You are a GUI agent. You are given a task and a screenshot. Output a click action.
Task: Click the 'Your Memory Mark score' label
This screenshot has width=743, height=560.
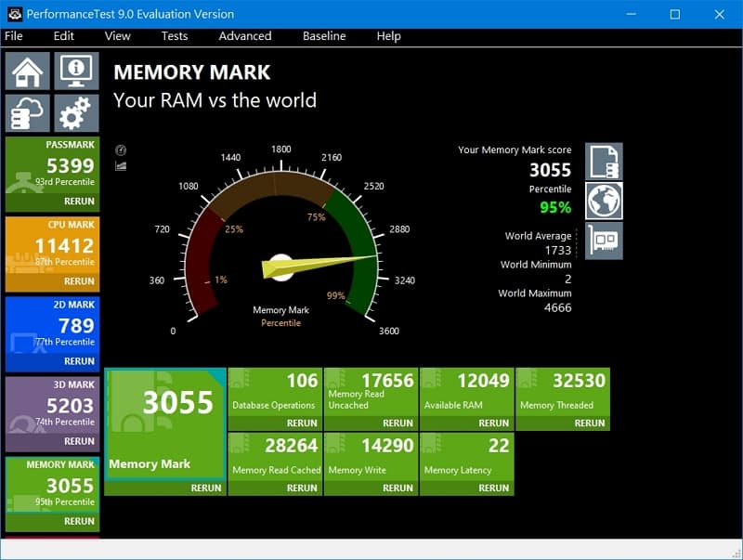[x=515, y=150]
